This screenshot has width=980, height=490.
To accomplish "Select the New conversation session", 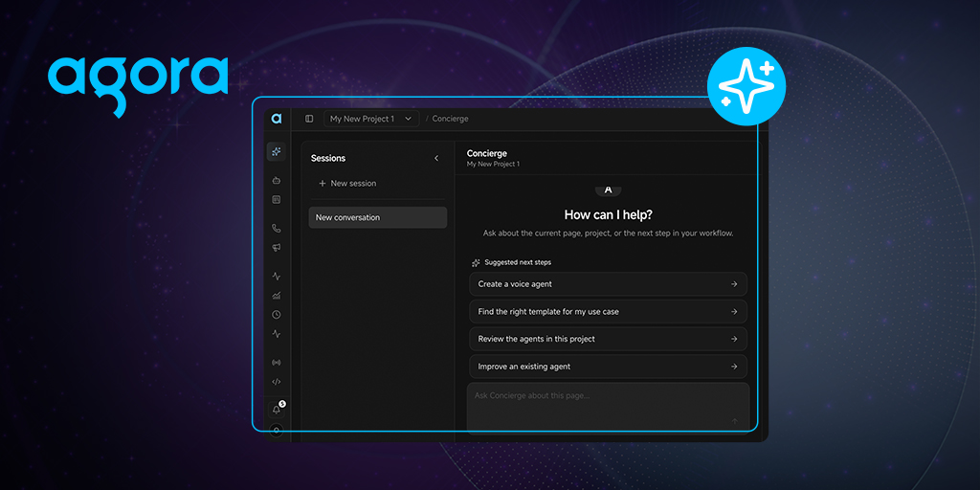I will pos(377,217).
